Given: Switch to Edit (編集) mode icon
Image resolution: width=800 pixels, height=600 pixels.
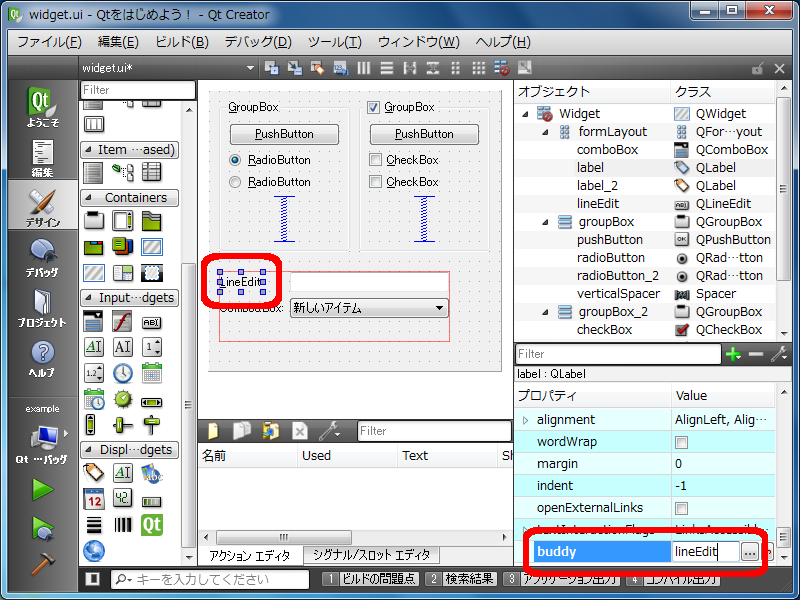Looking at the screenshot, I should pyautogui.click(x=42, y=157).
